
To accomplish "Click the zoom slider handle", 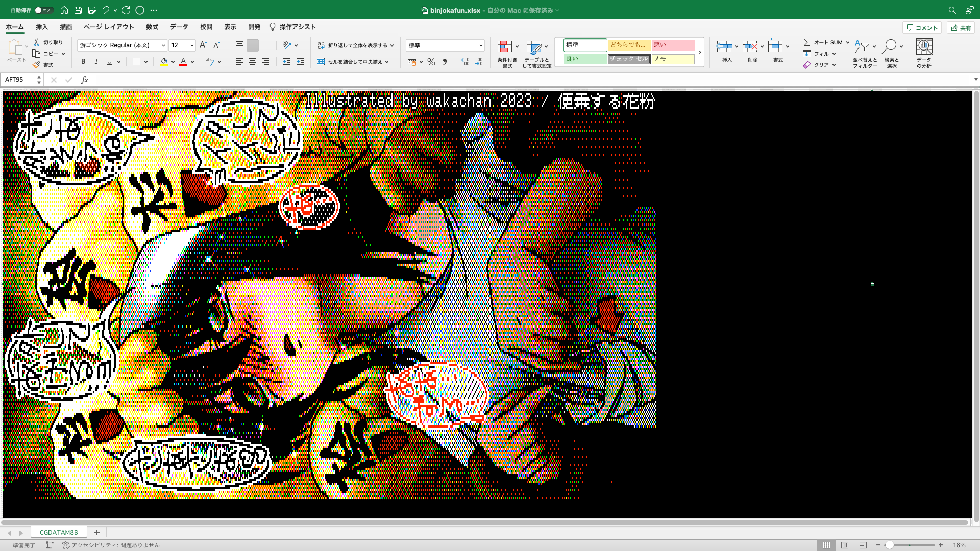I will coord(889,545).
